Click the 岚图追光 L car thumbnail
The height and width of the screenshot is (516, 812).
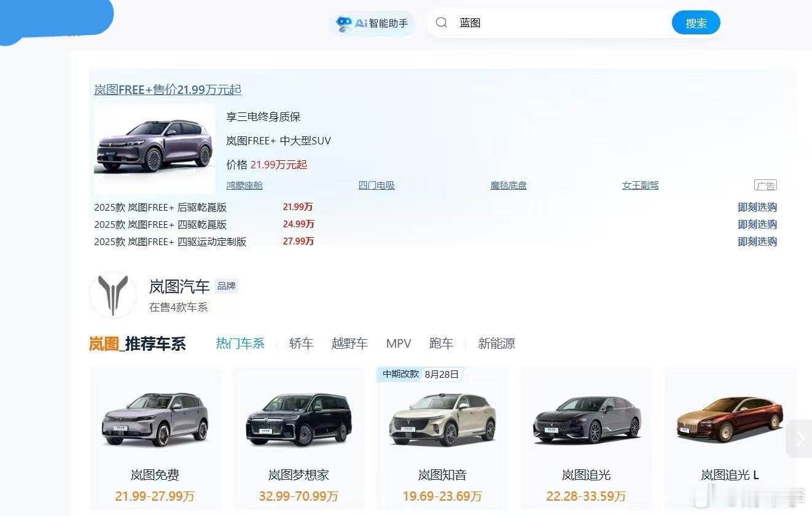coord(730,419)
